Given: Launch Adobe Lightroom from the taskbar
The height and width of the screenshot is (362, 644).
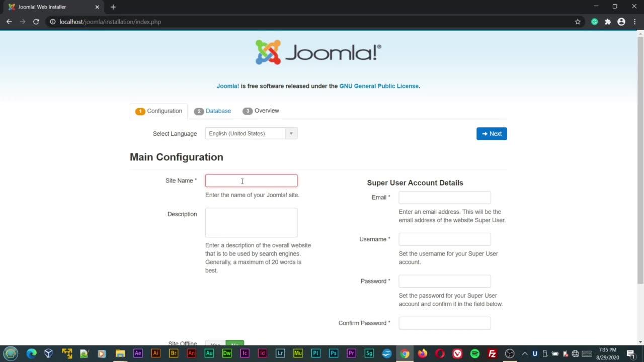Looking at the screenshot, I should [280, 353].
